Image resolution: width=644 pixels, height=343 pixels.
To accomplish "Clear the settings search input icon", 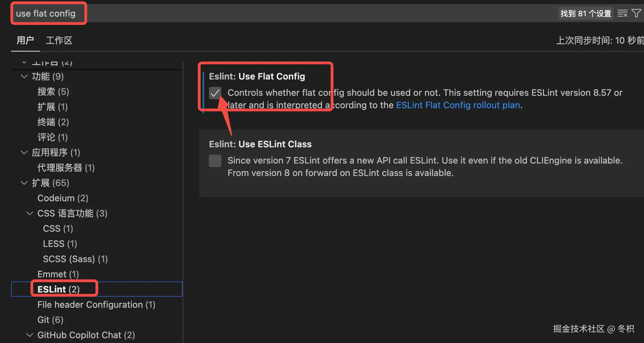I will [x=622, y=13].
